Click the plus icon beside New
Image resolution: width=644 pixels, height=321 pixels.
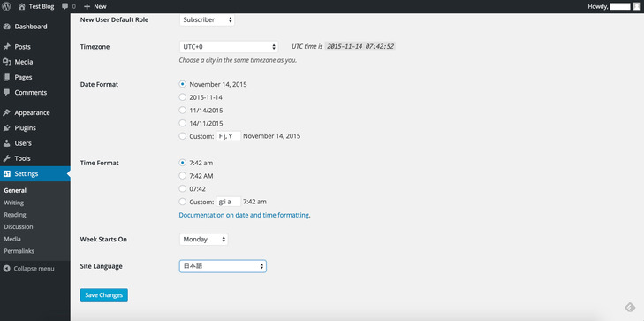click(x=87, y=6)
